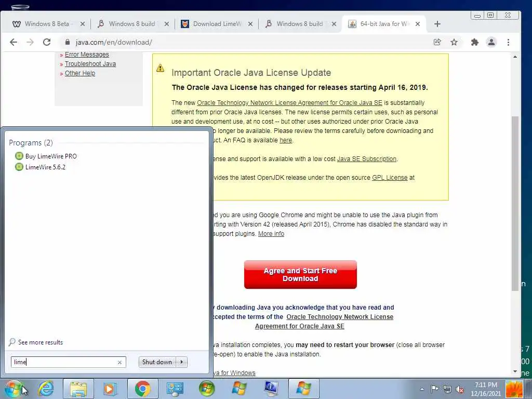Click the FAQ 'here' link
The height and width of the screenshot is (399, 532).
pos(286,140)
